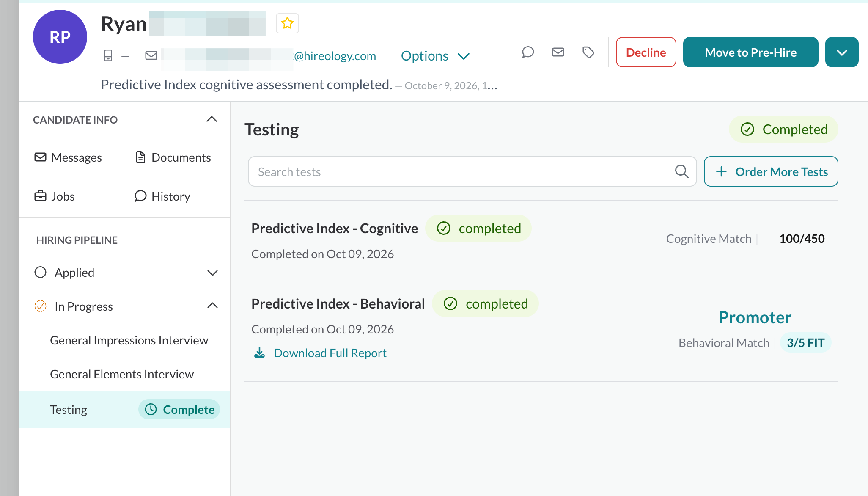868x496 pixels.
Task: Click the envelope icon beside email address
Action: (151, 55)
